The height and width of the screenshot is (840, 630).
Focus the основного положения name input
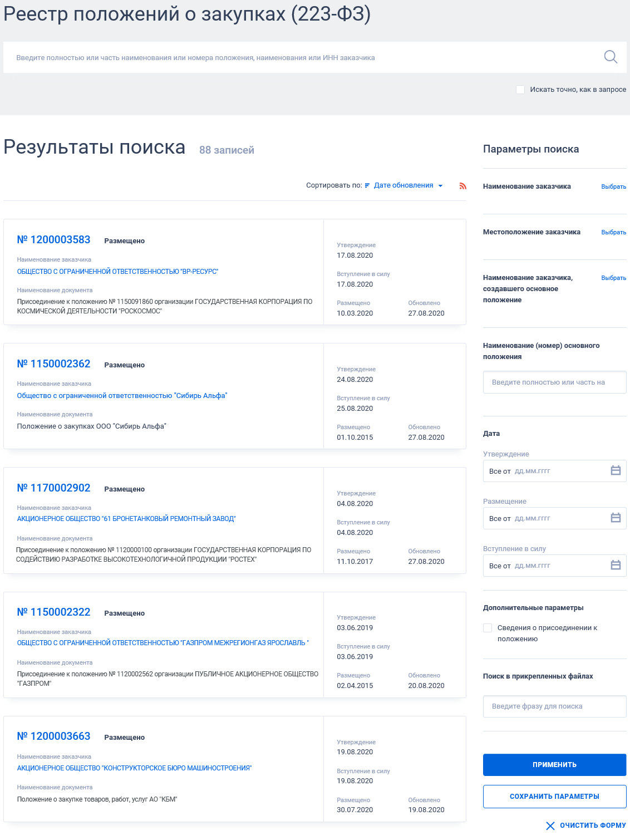(555, 382)
